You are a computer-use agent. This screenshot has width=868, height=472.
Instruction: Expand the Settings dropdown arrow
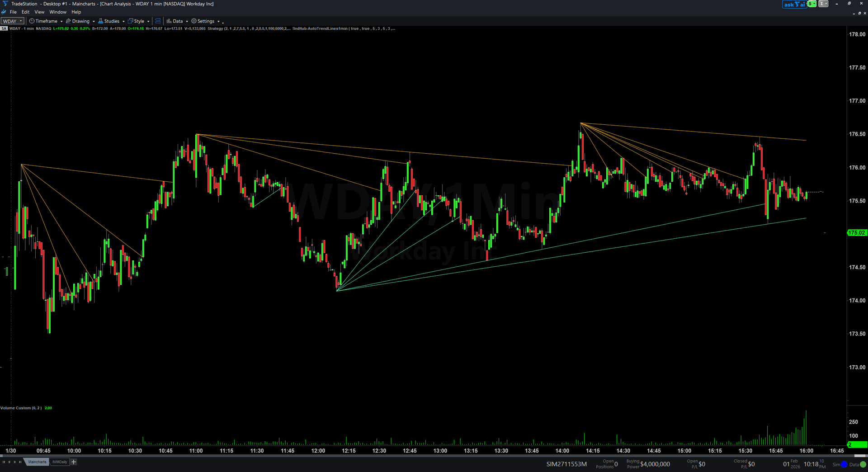tap(218, 21)
